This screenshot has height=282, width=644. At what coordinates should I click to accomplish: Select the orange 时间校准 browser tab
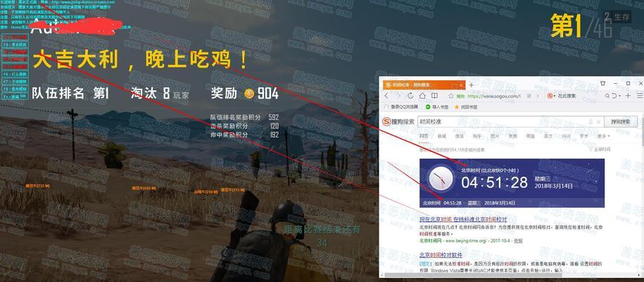coord(424,85)
